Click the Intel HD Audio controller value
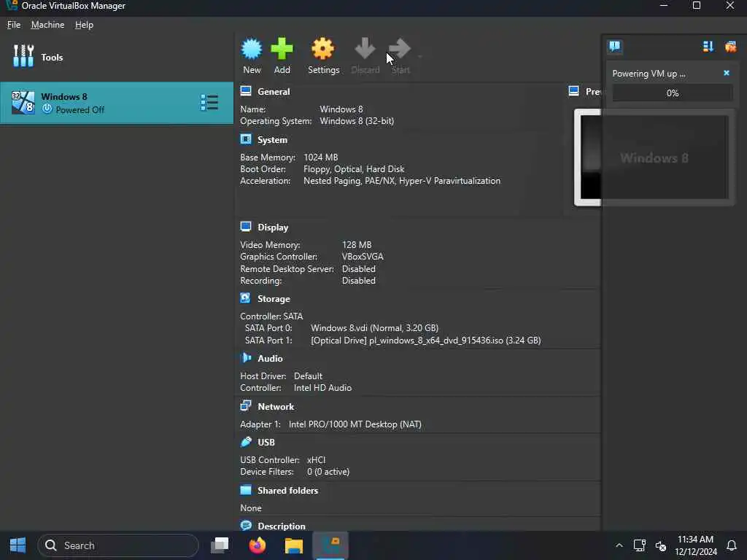Image resolution: width=747 pixels, height=560 pixels. point(322,388)
